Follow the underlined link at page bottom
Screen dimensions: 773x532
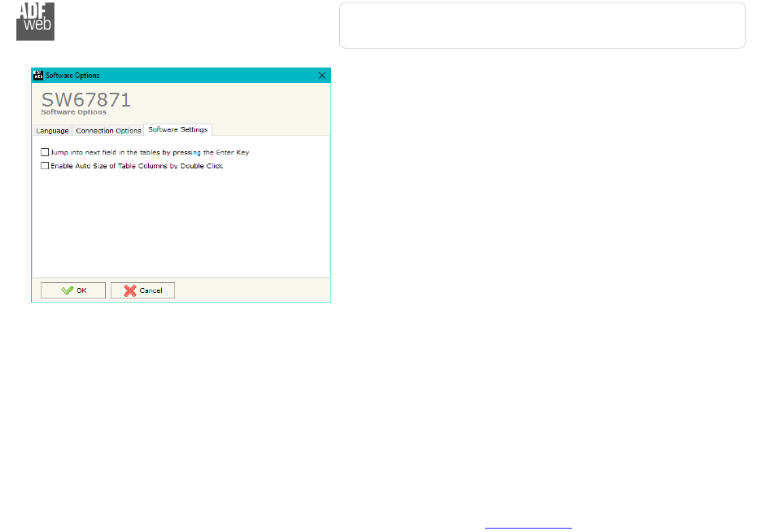tap(528, 528)
